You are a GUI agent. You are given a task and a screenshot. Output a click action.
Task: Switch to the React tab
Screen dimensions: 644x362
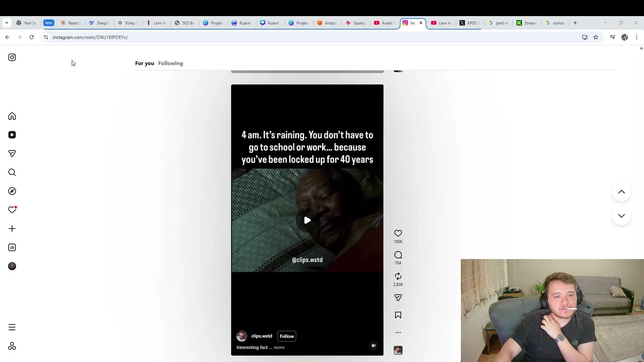point(70,23)
